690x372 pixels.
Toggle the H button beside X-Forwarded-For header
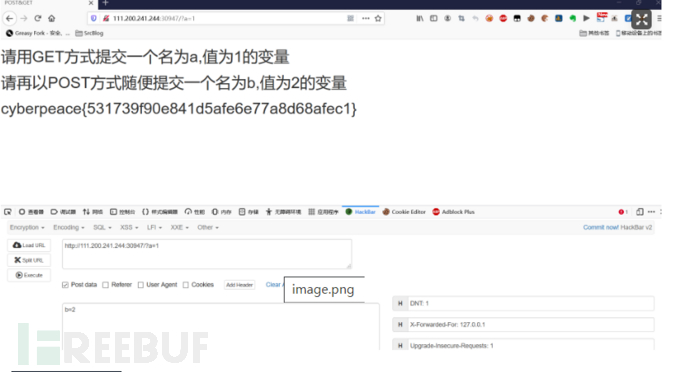point(400,324)
